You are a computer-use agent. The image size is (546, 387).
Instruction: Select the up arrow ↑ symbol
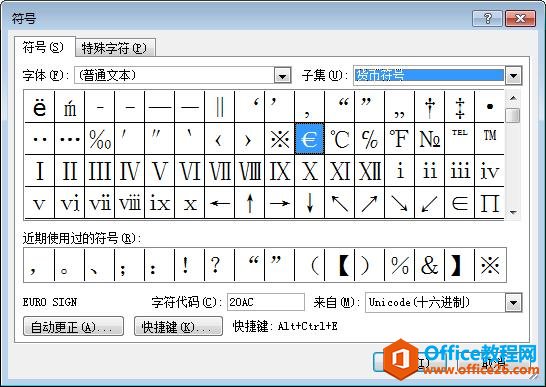250,203
